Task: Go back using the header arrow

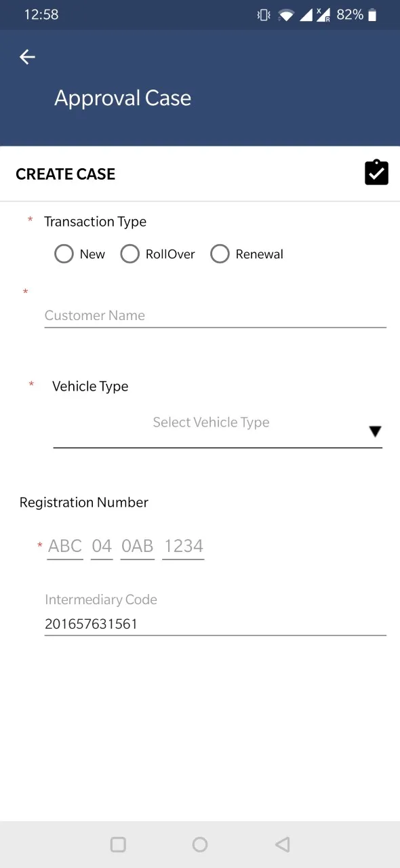Action: pyautogui.click(x=27, y=57)
